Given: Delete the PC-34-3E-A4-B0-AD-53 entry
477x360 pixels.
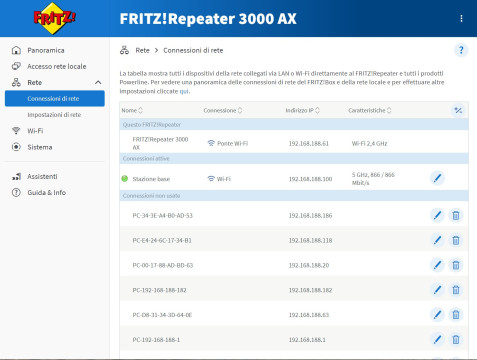Looking at the screenshot, I should point(456,215).
